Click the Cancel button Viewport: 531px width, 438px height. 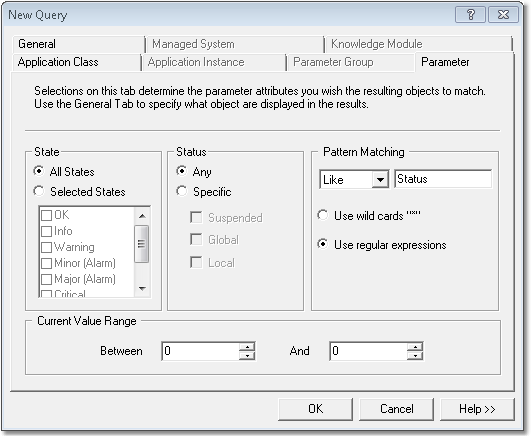[x=396, y=409]
